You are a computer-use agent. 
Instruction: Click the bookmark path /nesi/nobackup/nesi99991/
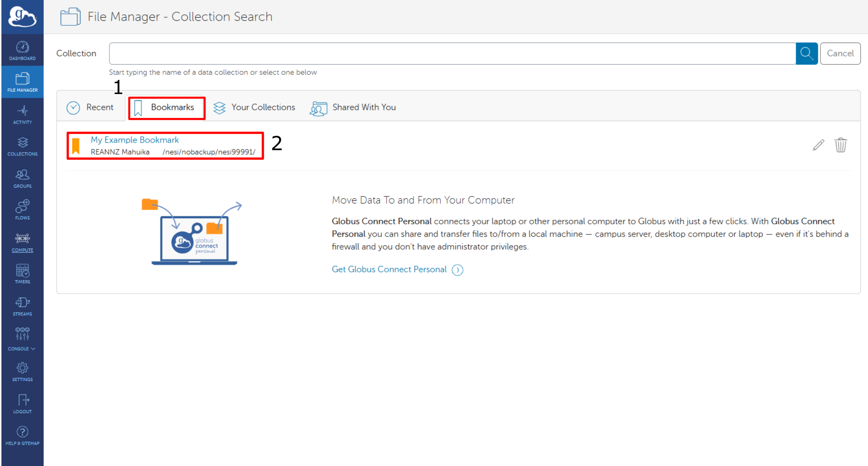click(x=209, y=152)
